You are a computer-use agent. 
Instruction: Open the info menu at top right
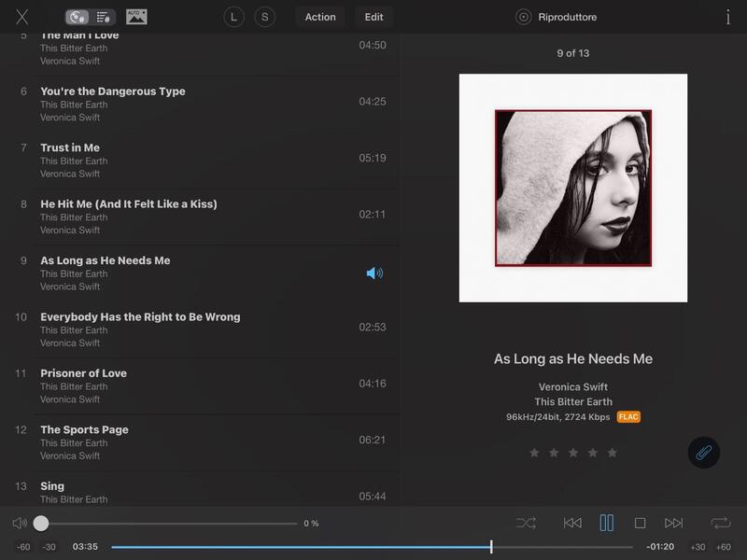point(727,17)
